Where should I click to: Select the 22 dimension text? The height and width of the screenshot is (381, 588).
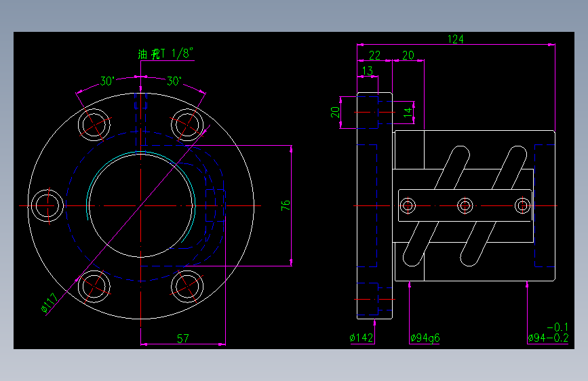(374, 56)
